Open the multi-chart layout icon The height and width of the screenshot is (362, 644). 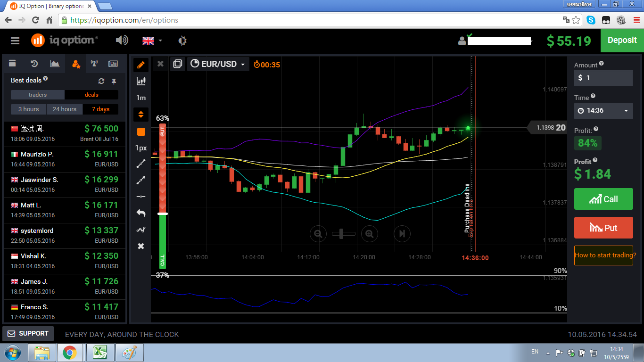(x=177, y=64)
